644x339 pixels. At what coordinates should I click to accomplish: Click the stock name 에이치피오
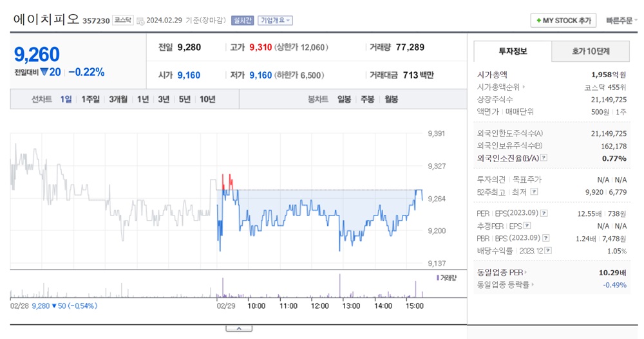coord(46,19)
